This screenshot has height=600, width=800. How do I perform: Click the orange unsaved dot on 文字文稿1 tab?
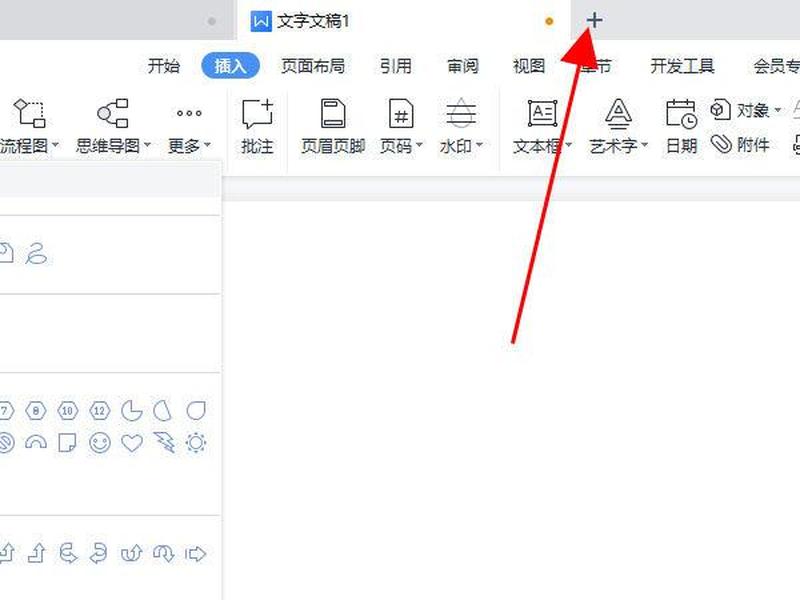point(549,21)
